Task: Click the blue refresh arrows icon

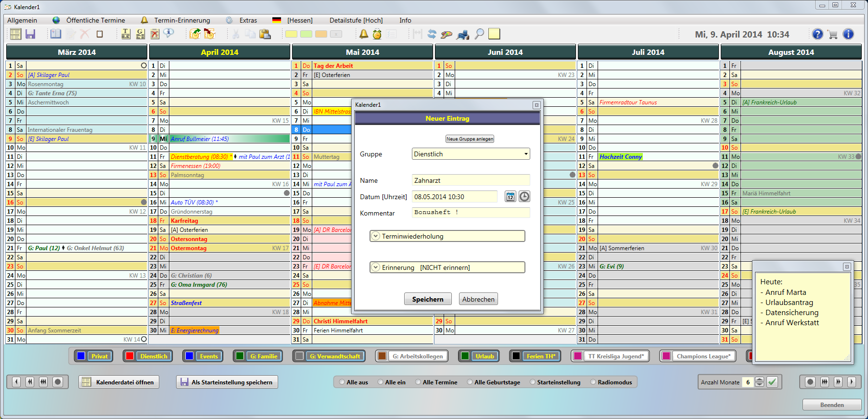Action: (x=432, y=34)
